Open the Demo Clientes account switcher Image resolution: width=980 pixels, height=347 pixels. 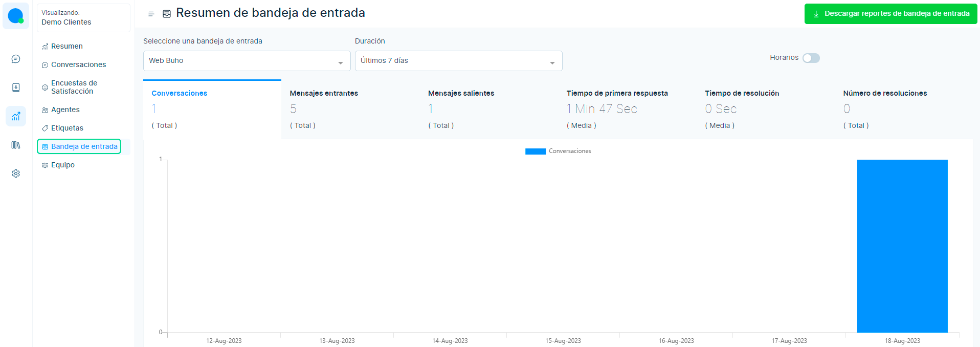pyautogui.click(x=83, y=18)
